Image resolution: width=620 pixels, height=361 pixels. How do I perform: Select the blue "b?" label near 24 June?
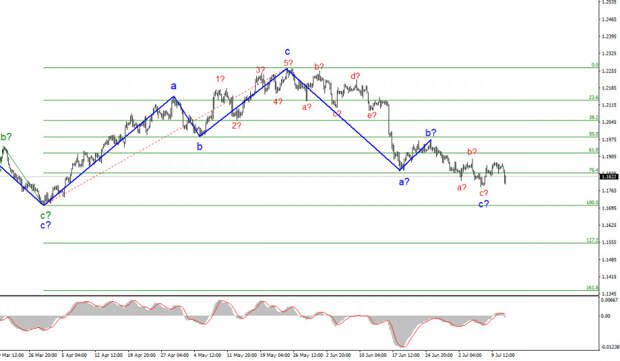(431, 132)
